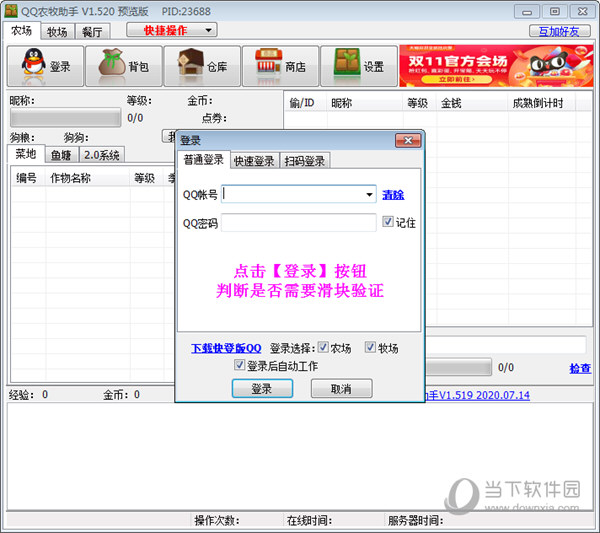Select the 牧场 main tab
Screen dimensions: 600x533
pos(58,31)
